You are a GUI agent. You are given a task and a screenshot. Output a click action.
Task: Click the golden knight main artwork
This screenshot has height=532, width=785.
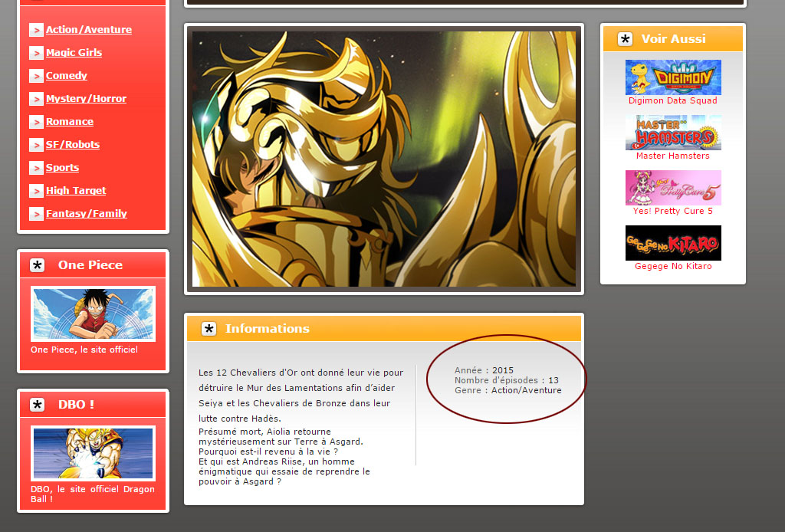point(384,159)
